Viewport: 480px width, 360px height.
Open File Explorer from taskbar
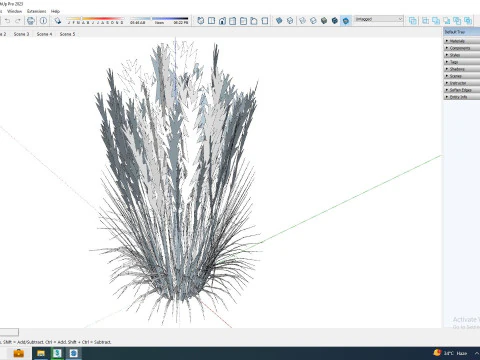click(x=41, y=353)
